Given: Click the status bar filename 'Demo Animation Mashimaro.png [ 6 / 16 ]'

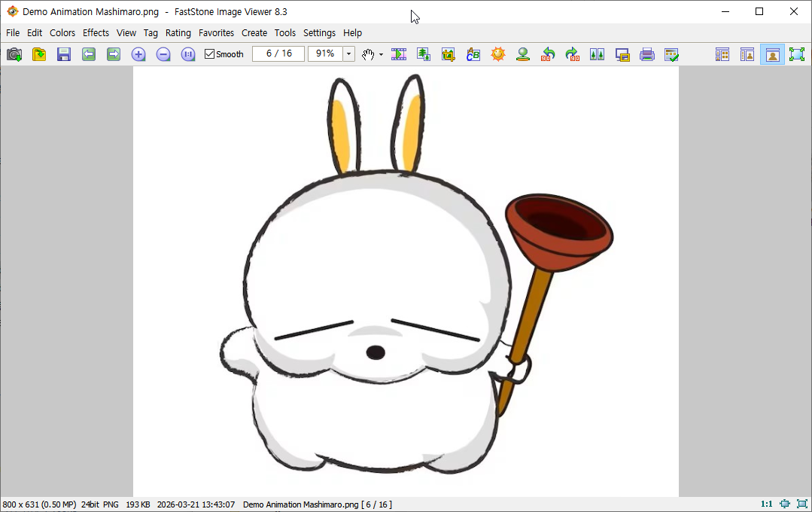Looking at the screenshot, I should (318, 504).
